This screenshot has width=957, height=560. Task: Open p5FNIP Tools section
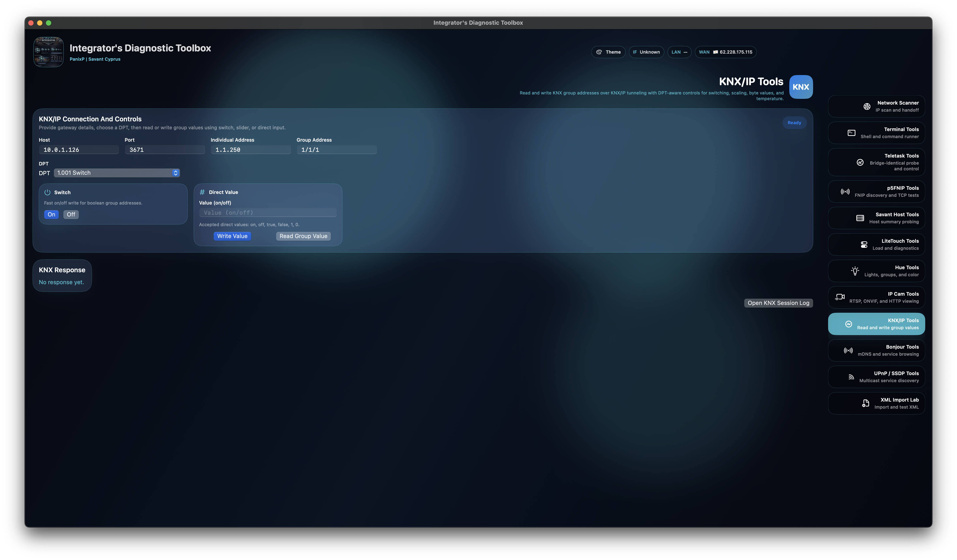pos(876,191)
